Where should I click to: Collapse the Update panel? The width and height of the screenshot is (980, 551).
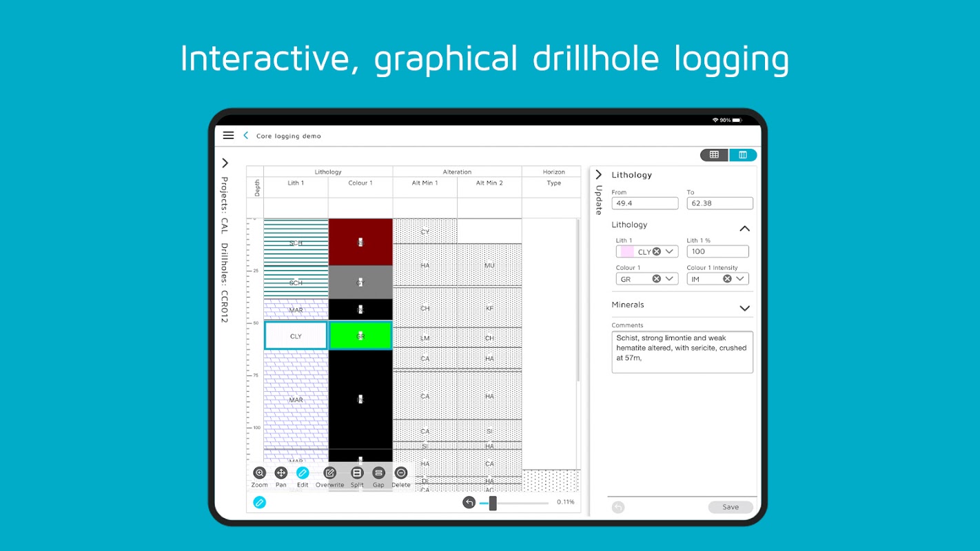pyautogui.click(x=598, y=175)
